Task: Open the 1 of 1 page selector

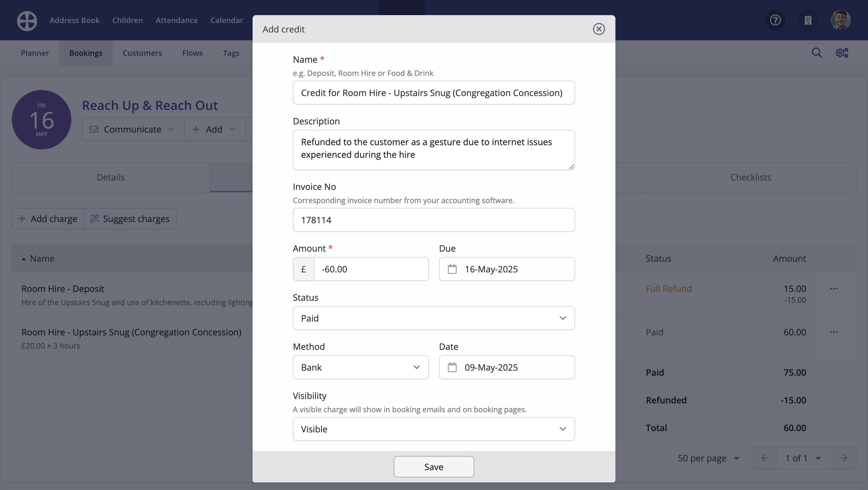Action: 803,458
